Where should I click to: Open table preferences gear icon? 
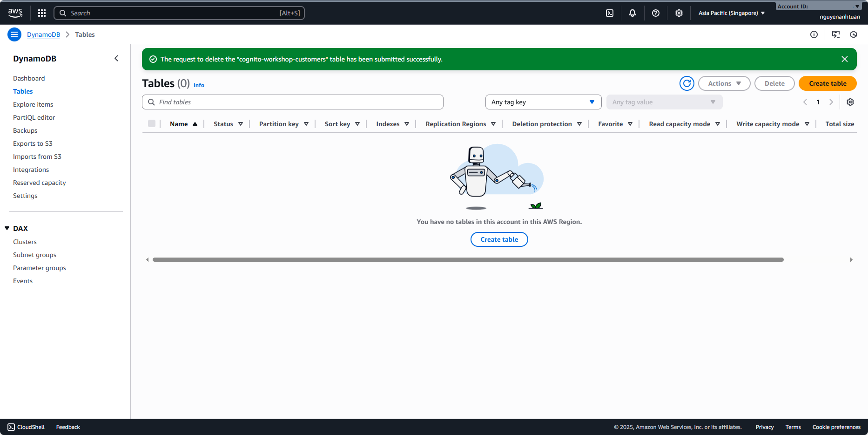[x=850, y=102]
